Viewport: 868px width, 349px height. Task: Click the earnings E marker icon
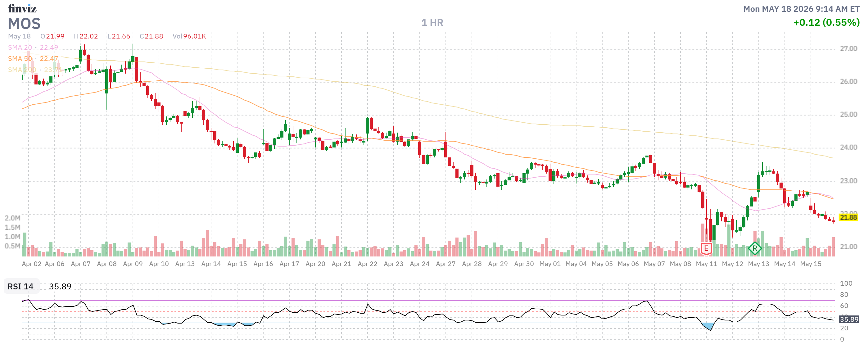pyautogui.click(x=706, y=249)
